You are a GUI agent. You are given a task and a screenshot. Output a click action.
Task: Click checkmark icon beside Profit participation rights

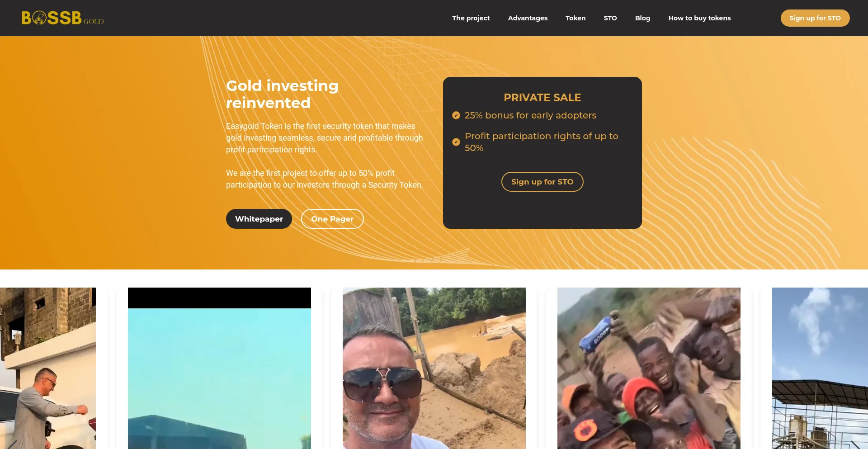pyautogui.click(x=456, y=142)
